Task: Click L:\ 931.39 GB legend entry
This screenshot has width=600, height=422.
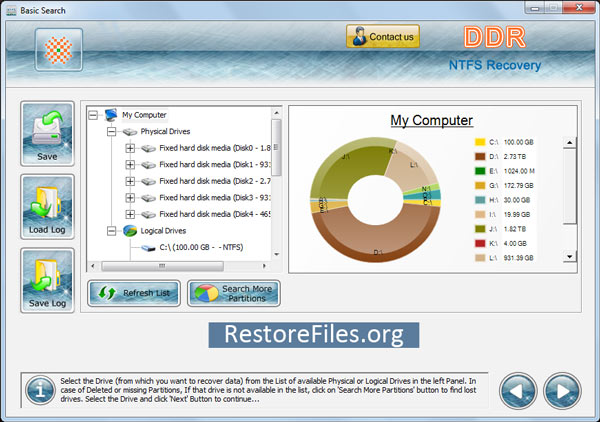Action: pos(504,258)
